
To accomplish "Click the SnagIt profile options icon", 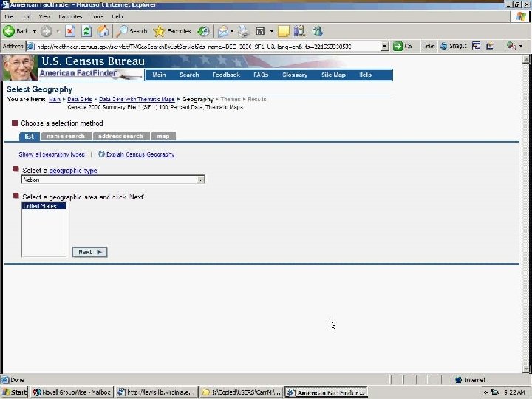I will click(x=490, y=46).
